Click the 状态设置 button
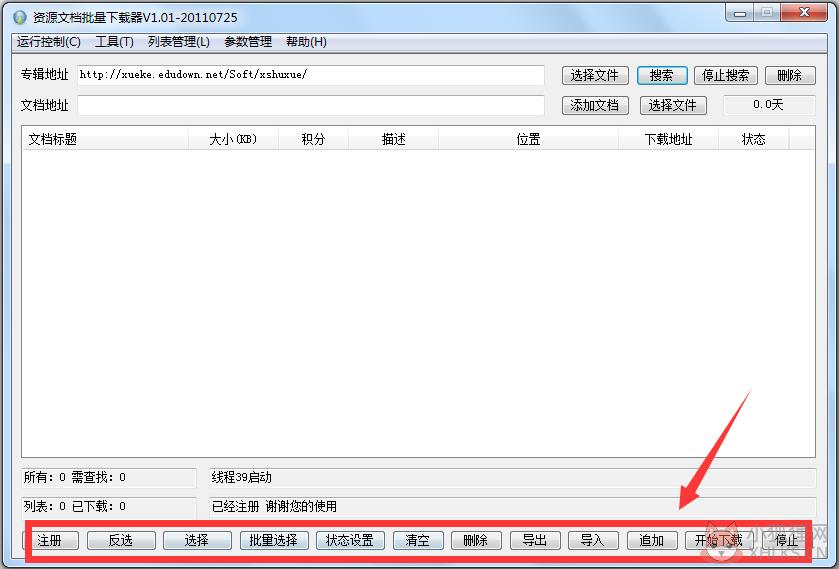Screen dimensions: 839x569 point(350,540)
